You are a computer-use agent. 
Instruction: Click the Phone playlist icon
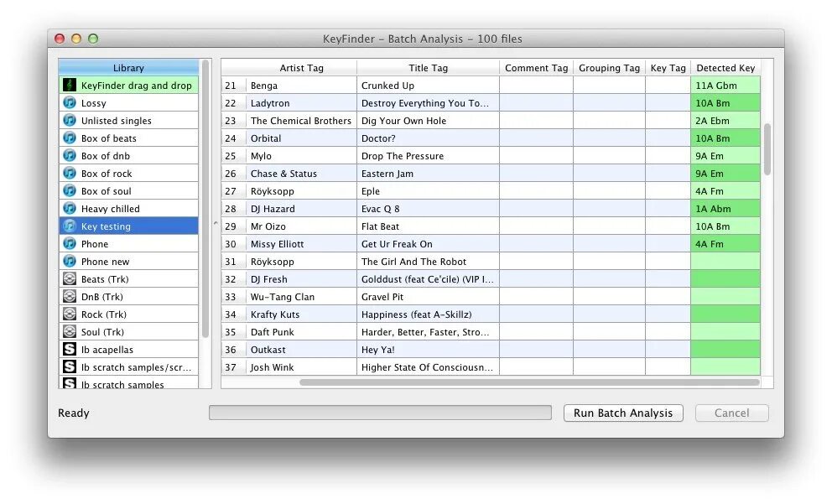pyautogui.click(x=70, y=243)
